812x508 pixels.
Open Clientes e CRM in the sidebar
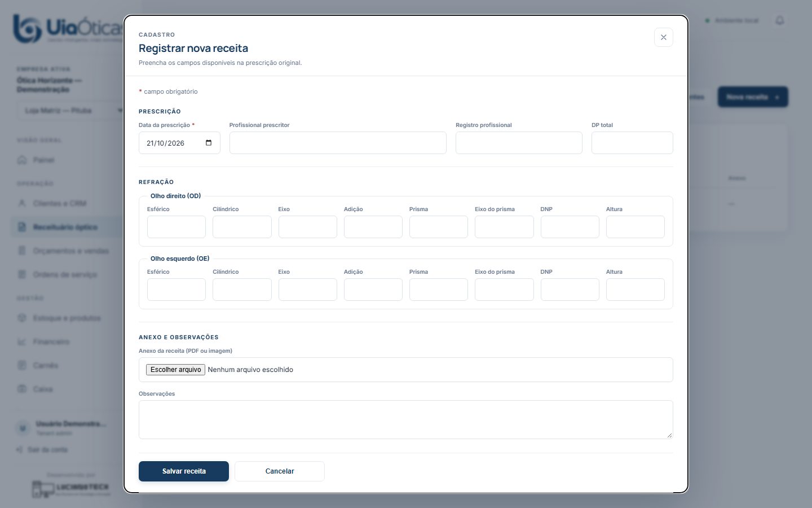click(x=68, y=203)
